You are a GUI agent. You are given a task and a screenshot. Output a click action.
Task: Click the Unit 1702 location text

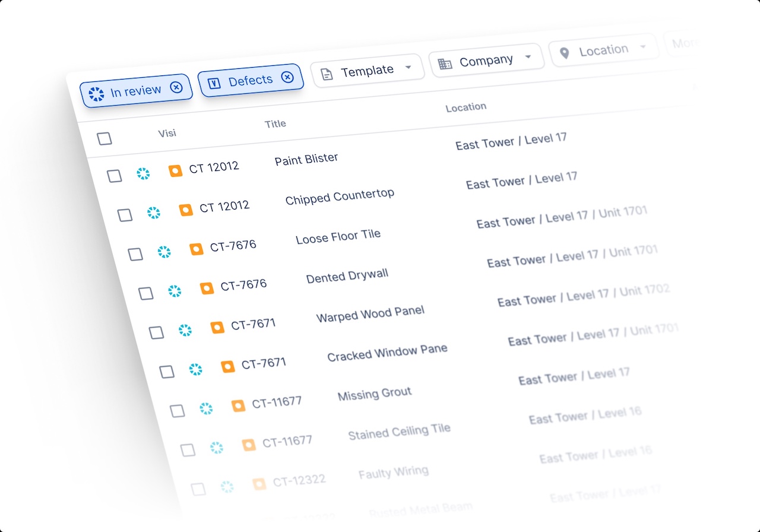coord(645,291)
